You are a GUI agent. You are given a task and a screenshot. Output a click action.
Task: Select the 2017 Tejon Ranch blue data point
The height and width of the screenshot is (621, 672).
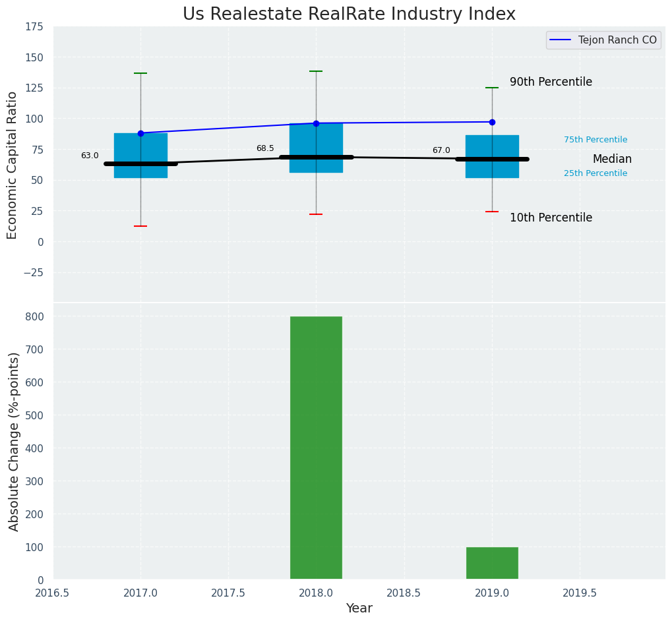click(x=140, y=133)
